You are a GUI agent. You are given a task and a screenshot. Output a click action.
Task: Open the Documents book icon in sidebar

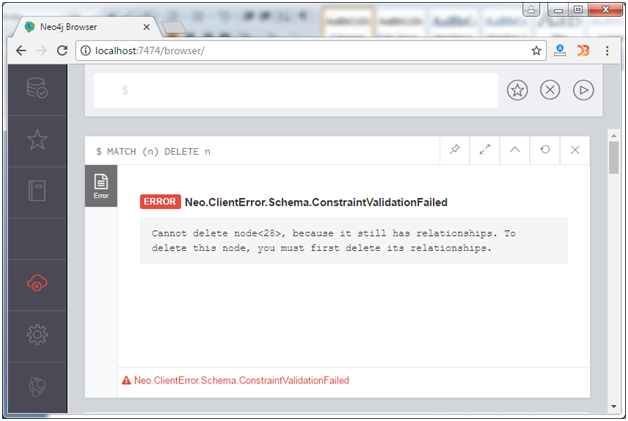(x=37, y=191)
